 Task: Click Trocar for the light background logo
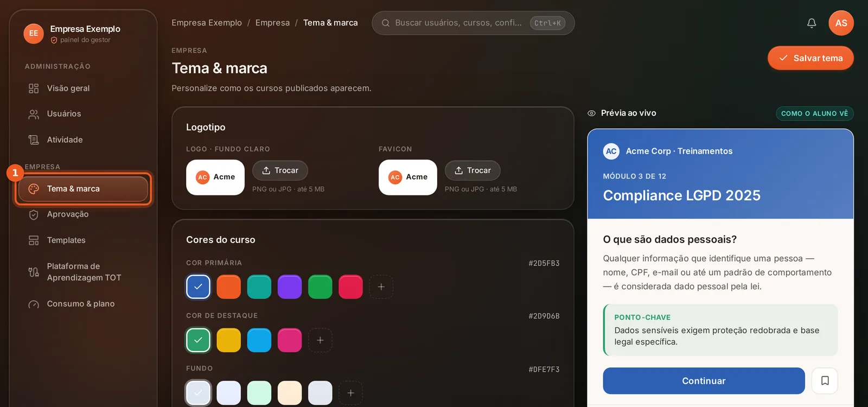(280, 170)
